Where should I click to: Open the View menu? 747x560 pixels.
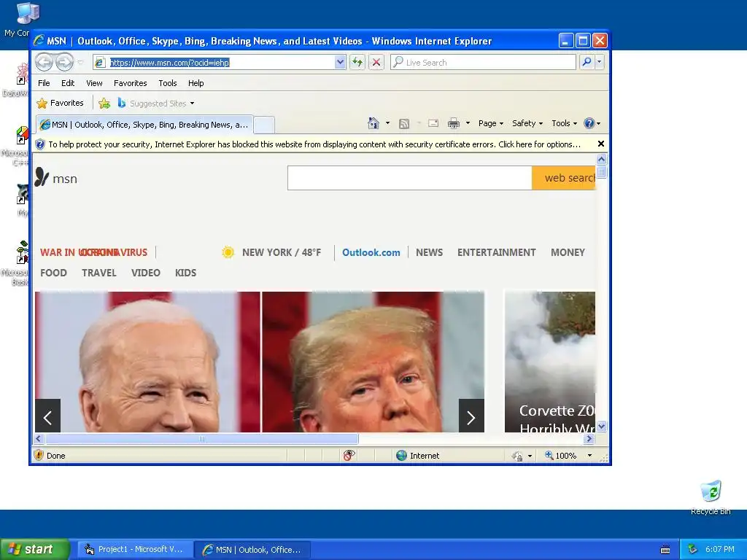pos(94,83)
